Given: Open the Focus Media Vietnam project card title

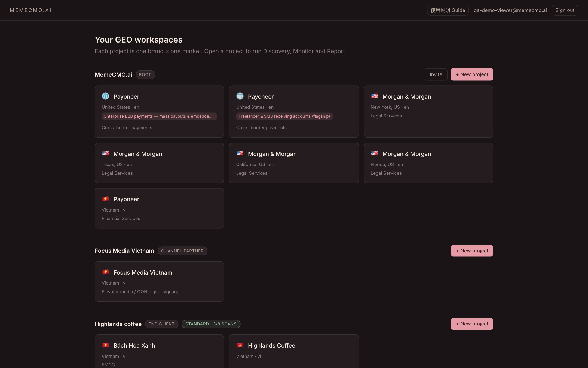Looking at the screenshot, I should (143, 273).
